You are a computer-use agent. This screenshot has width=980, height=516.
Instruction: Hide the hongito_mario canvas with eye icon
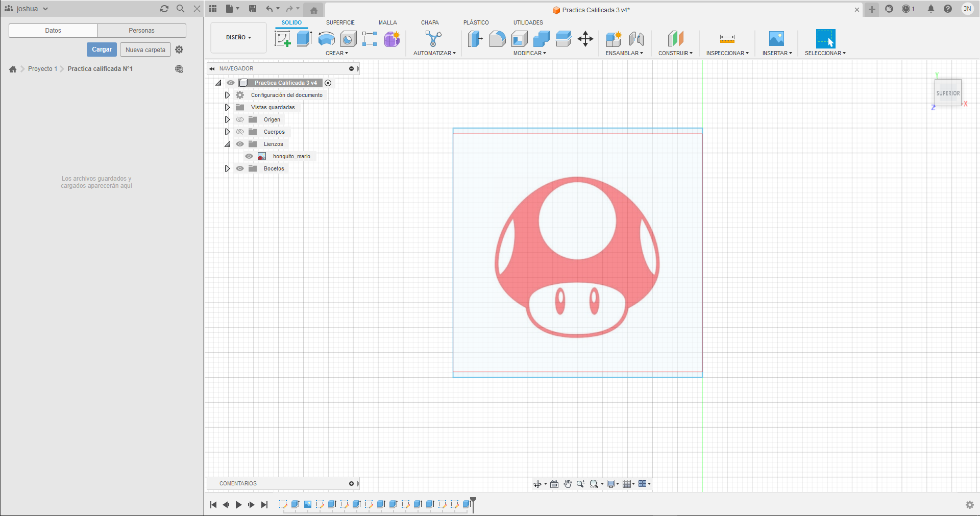coord(249,156)
